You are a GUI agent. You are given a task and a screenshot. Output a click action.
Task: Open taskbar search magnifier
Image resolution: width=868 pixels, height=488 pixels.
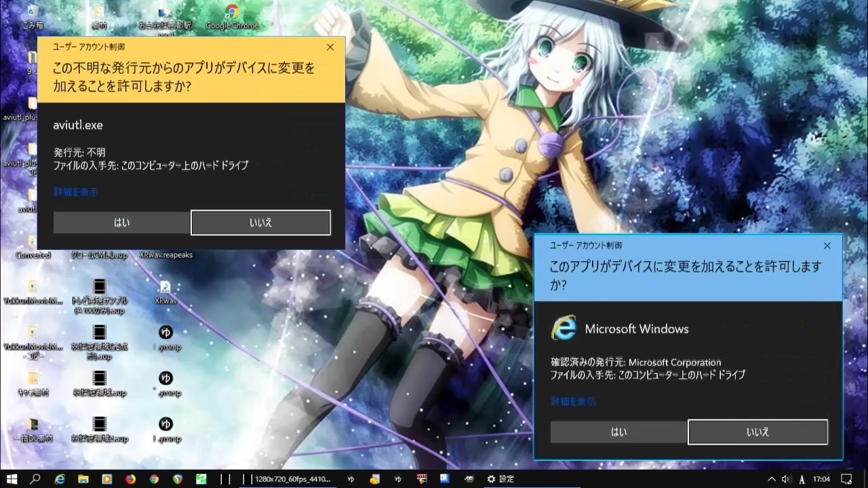click(x=35, y=479)
